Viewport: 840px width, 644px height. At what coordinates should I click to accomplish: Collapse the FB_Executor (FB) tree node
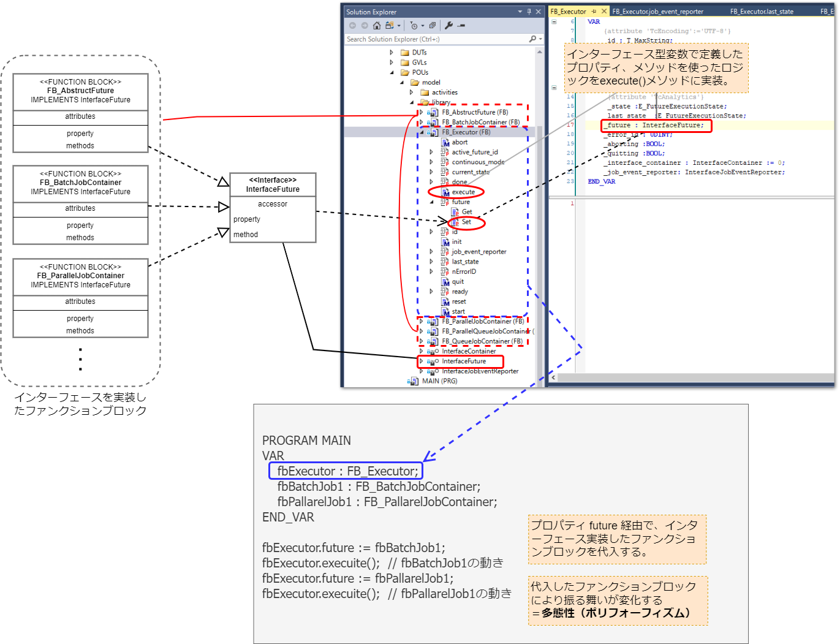tap(422, 132)
